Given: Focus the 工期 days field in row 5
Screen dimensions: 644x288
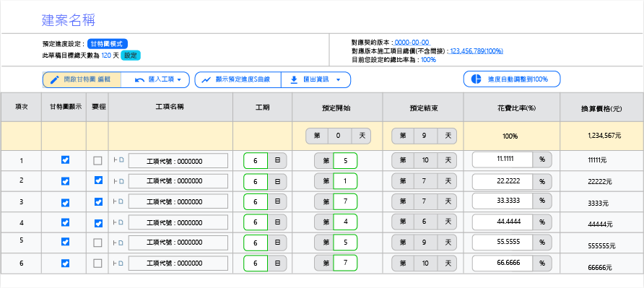Looking at the screenshot, I should tap(256, 243).
